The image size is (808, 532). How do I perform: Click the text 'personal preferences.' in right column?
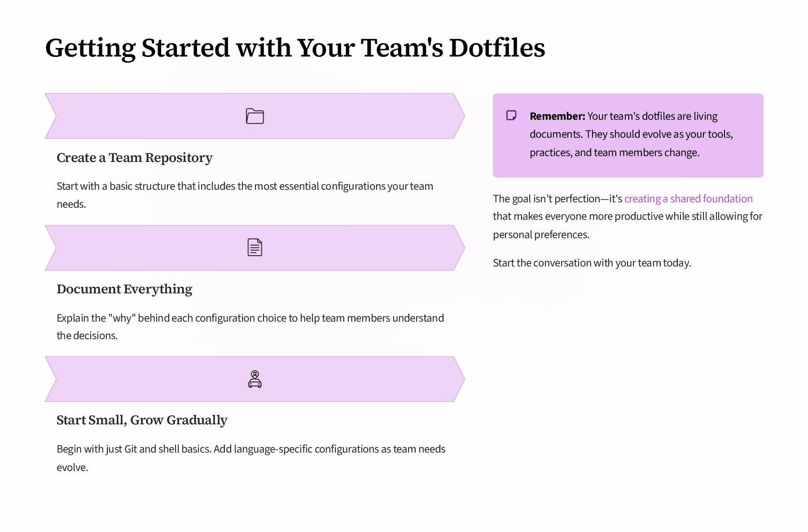[x=541, y=235]
